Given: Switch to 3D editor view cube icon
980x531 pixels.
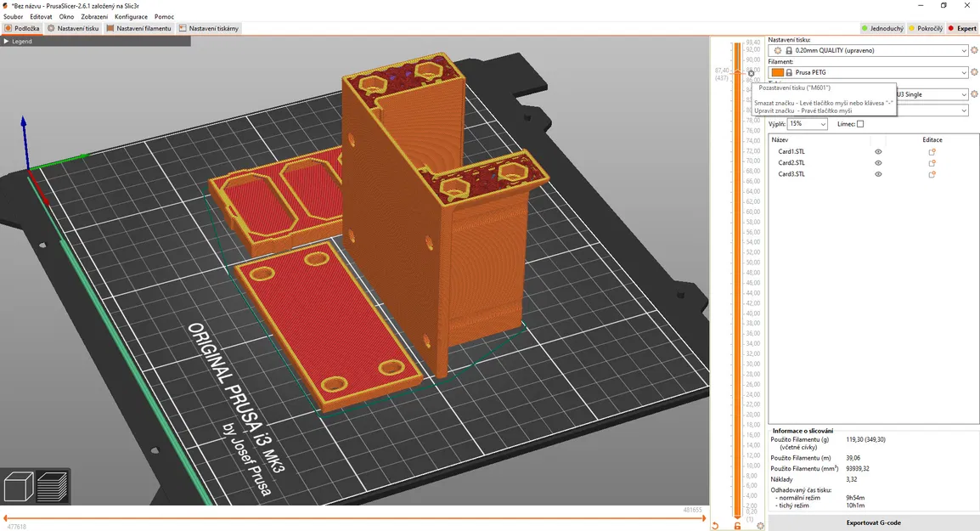Looking at the screenshot, I should (19, 486).
